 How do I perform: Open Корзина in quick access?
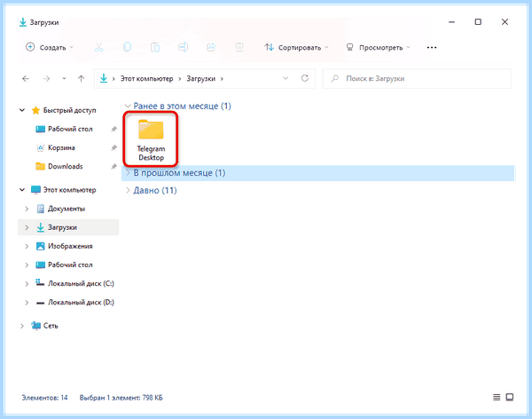click(61, 148)
